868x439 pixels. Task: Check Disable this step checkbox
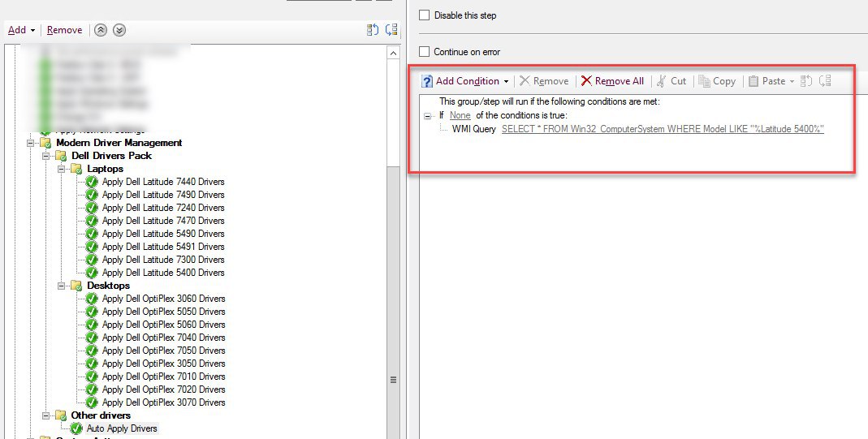click(424, 15)
